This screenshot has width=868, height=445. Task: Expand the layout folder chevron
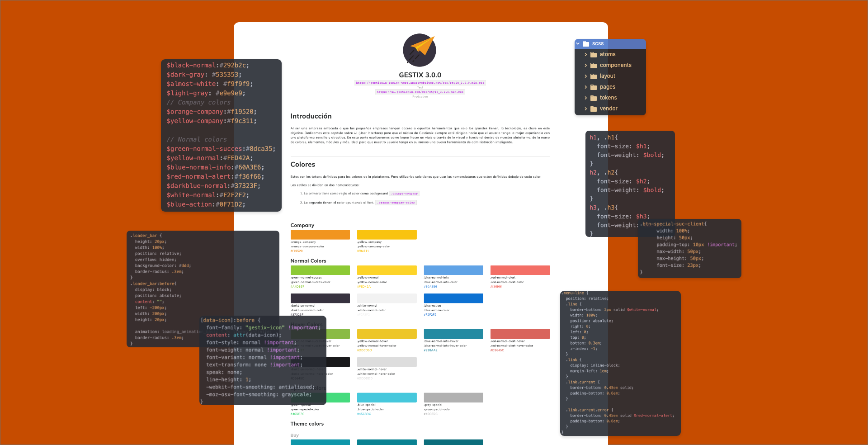pyautogui.click(x=586, y=76)
